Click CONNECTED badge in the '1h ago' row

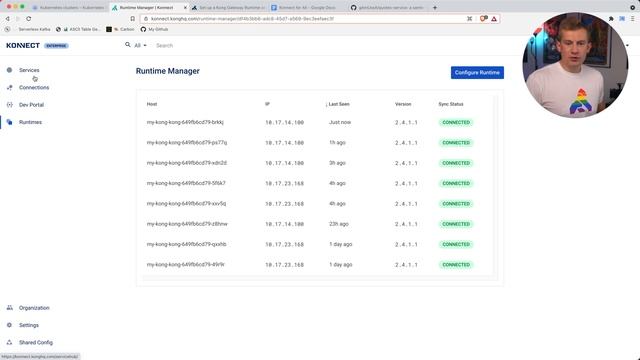(x=456, y=143)
